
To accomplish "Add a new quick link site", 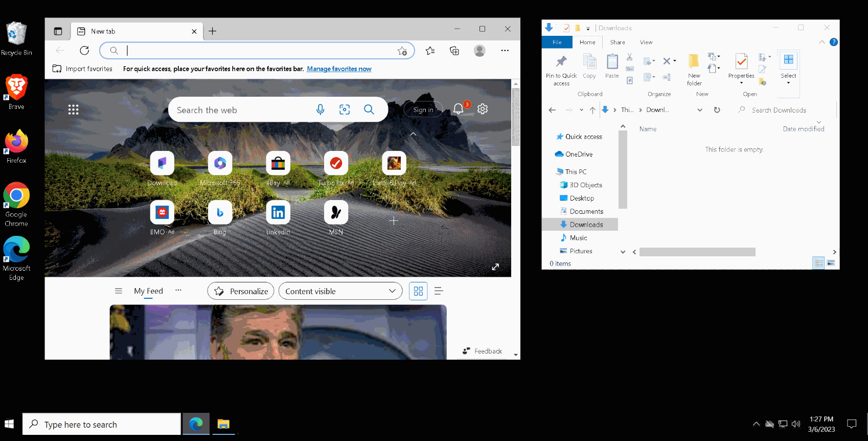I will [x=394, y=220].
